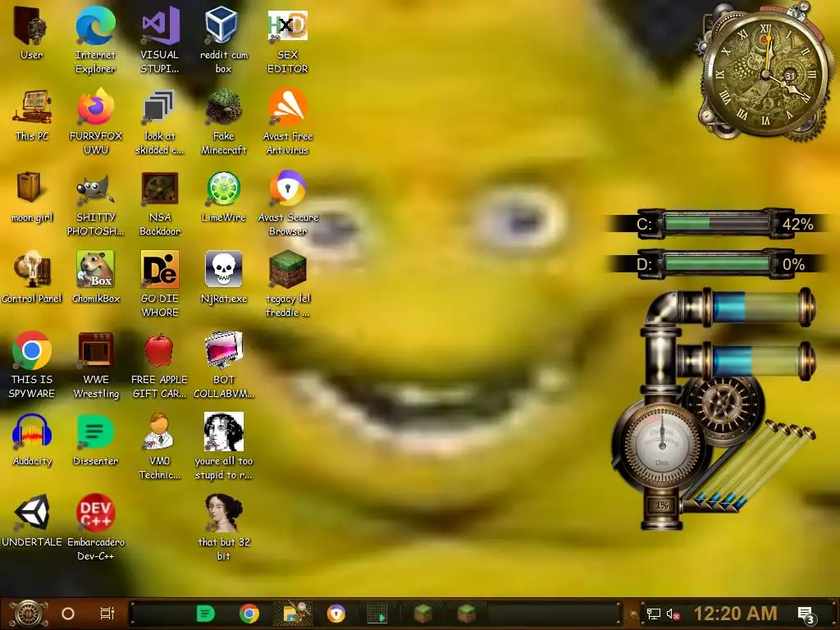The image size is (840, 630).
Task: Click the steampunk Start button
Action: coord(28,614)
